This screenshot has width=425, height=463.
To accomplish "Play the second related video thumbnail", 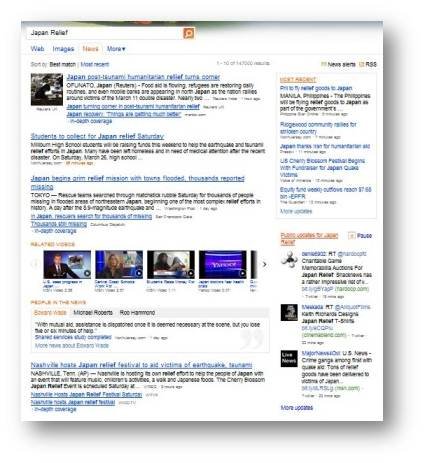I will click(119, 264).
